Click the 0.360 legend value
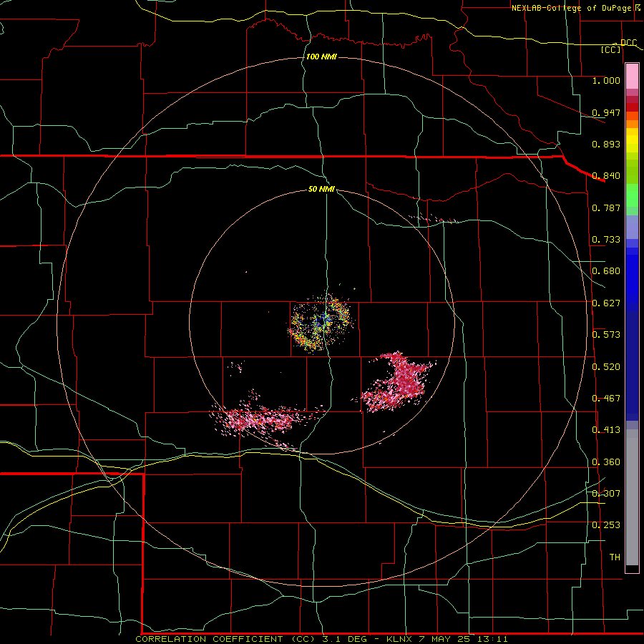This screenshot has height=644, width=644. 606,462
